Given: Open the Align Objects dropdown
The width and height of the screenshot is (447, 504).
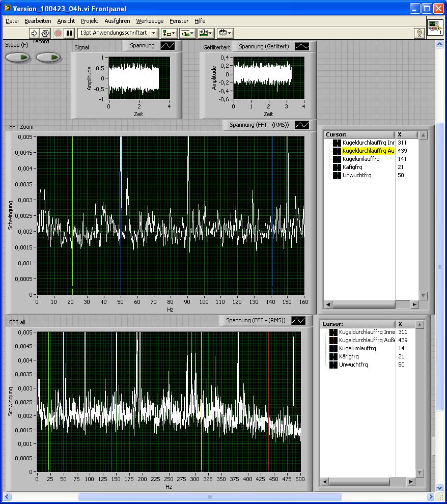Looking at the screenshot, I should 169,33.
